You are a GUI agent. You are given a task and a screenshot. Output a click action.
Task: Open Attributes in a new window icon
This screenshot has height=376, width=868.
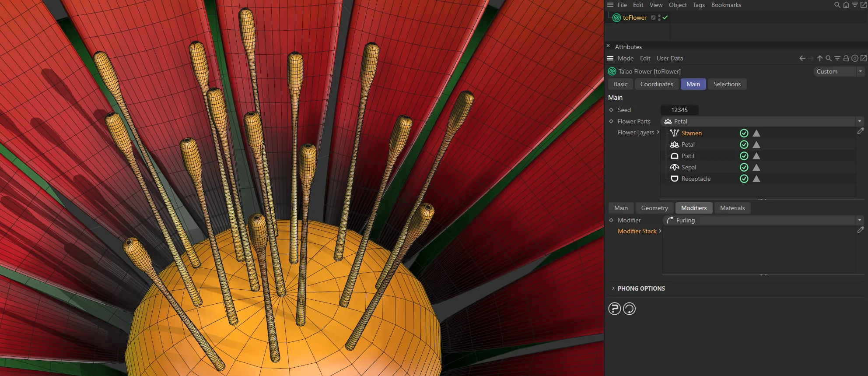click(864, 58)
